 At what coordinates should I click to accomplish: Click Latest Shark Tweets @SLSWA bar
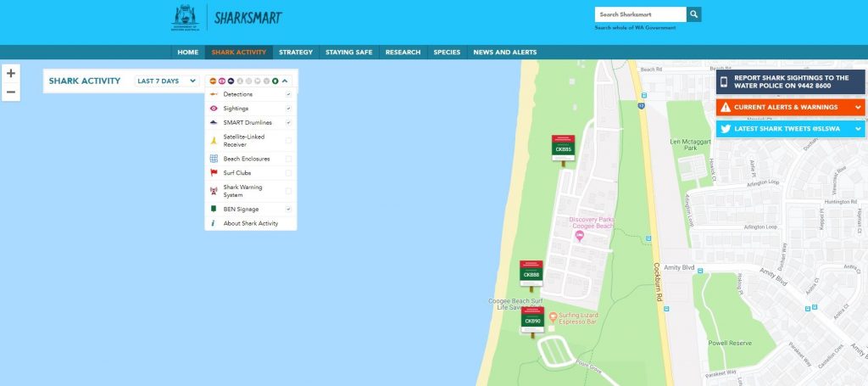(x=791, y=129)
